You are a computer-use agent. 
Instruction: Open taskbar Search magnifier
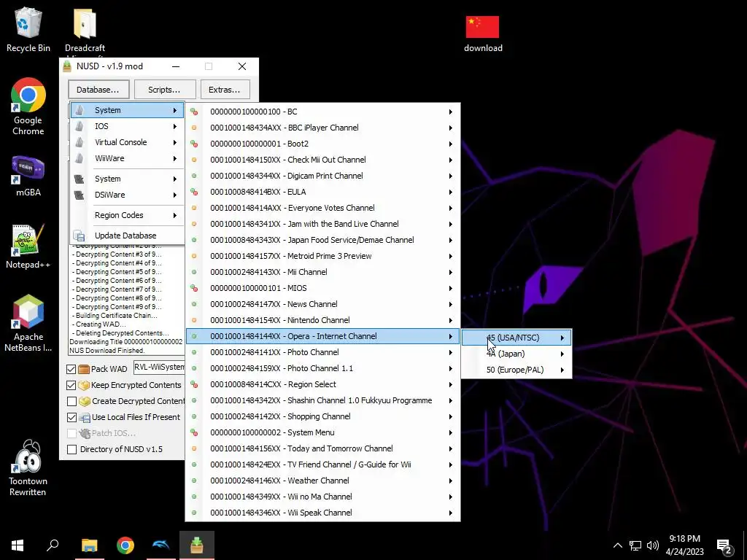tap(53, 545)
